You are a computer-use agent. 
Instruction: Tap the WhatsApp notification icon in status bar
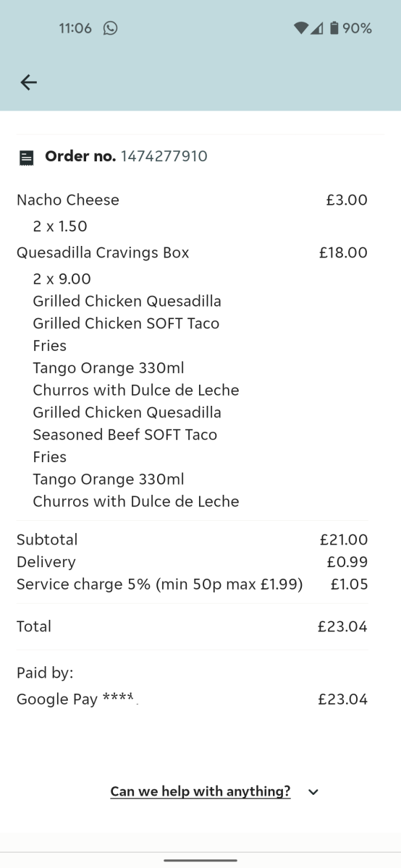(x=110, y=28)
